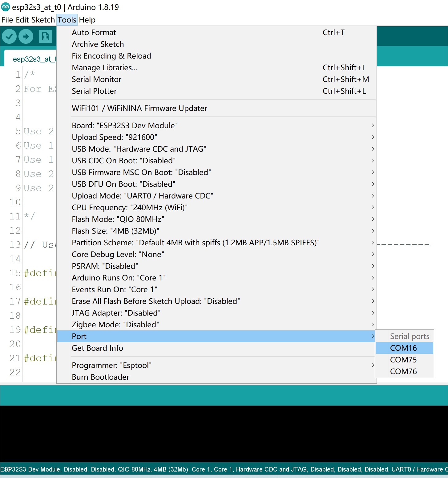
Task: Expand USB CDC On Boot submenu
Action: (217, 161)
